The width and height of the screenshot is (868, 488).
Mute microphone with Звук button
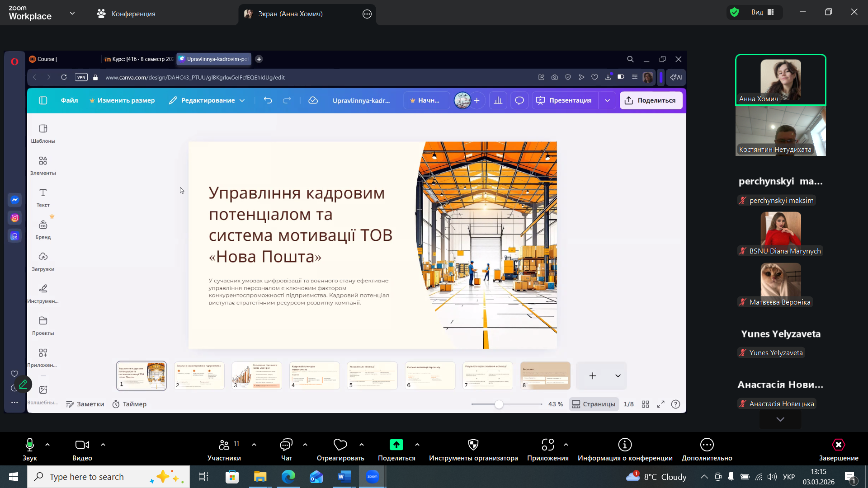pyautogui.click(x=30, y=450)
